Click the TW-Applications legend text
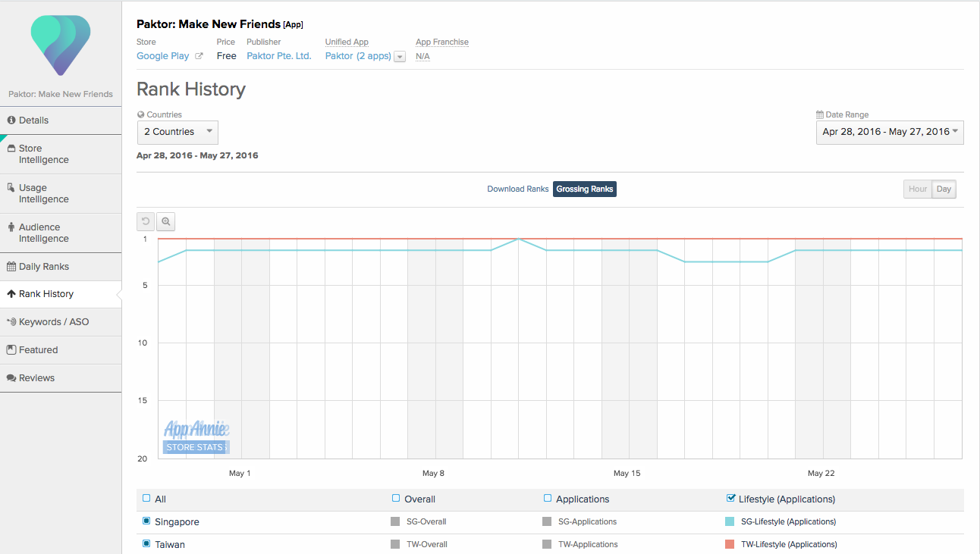Viewport: 980px width, 554px height. pyautogui.click(x=588, y=545)
